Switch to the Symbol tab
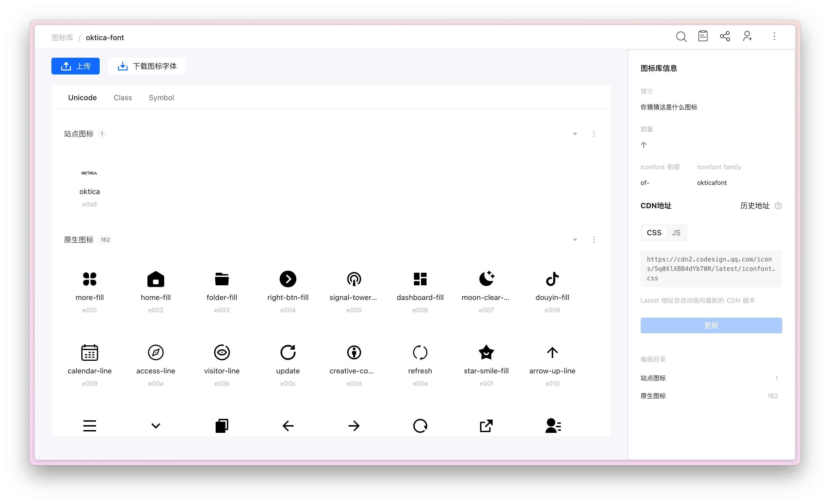 click(161, 98)
